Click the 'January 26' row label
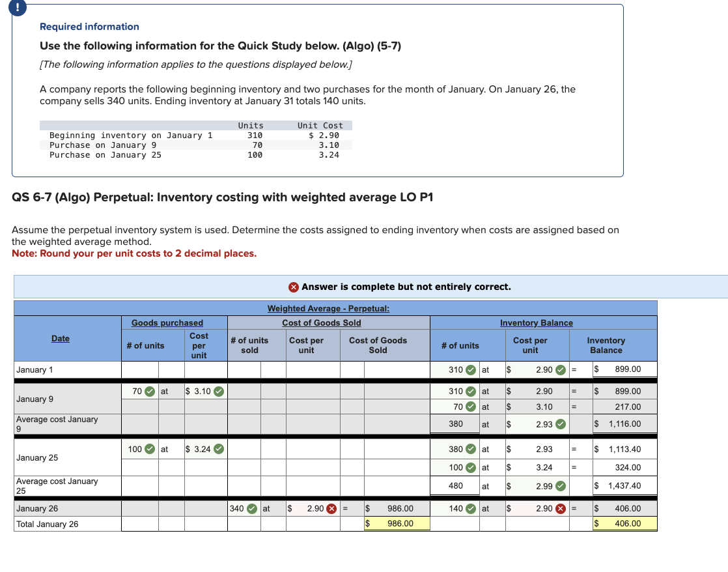This screenshot has height=572, width=728. point(37,509)
